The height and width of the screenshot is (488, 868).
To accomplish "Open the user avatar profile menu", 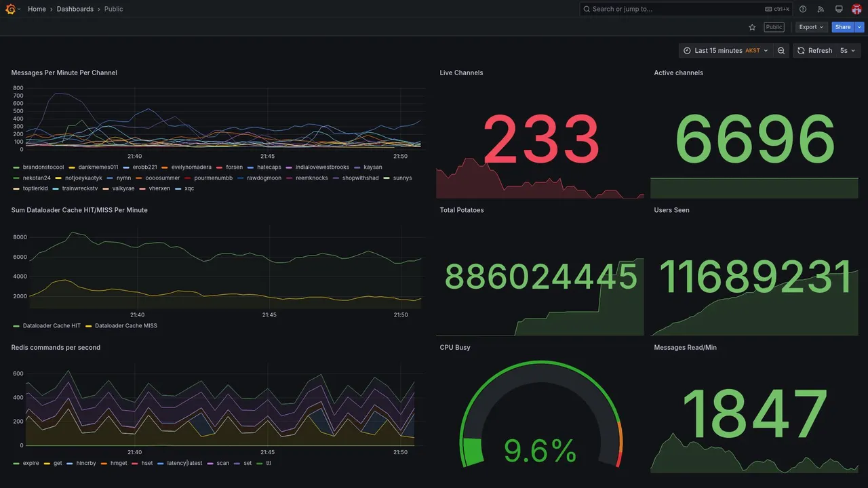I will tap(856, 9).
